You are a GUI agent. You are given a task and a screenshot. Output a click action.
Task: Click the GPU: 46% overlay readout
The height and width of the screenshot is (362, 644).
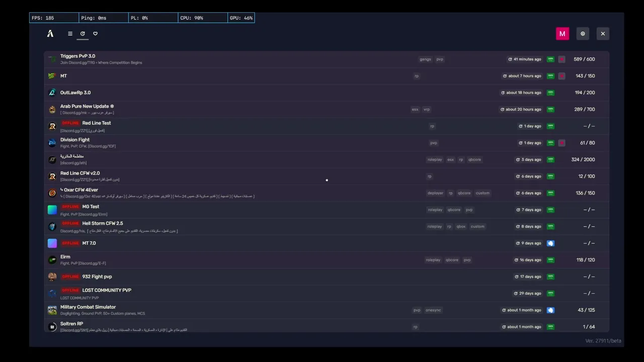(x=241, y=18)
